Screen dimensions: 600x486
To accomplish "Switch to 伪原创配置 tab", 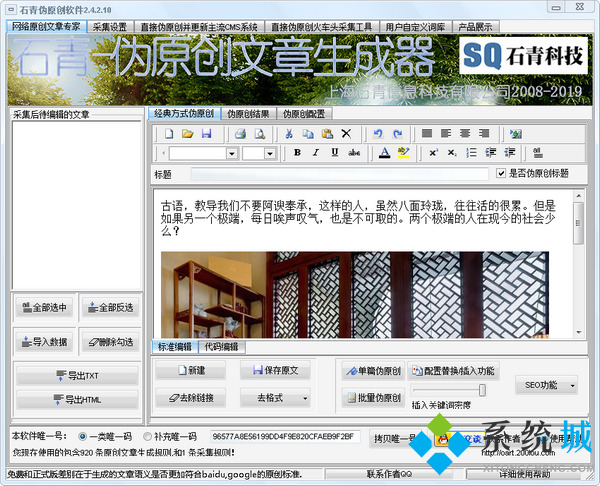I will click(x=304, y=114).
